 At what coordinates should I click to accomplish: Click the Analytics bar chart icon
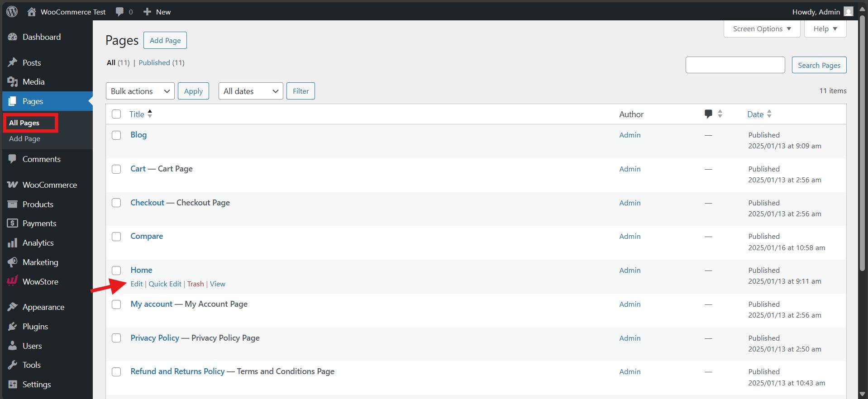(13, 243)
